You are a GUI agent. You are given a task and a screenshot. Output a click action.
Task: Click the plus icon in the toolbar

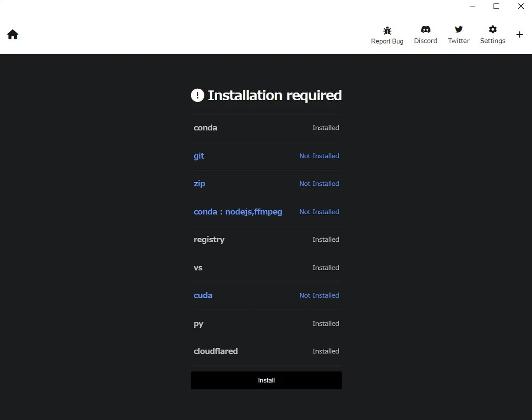pos(520,35)
